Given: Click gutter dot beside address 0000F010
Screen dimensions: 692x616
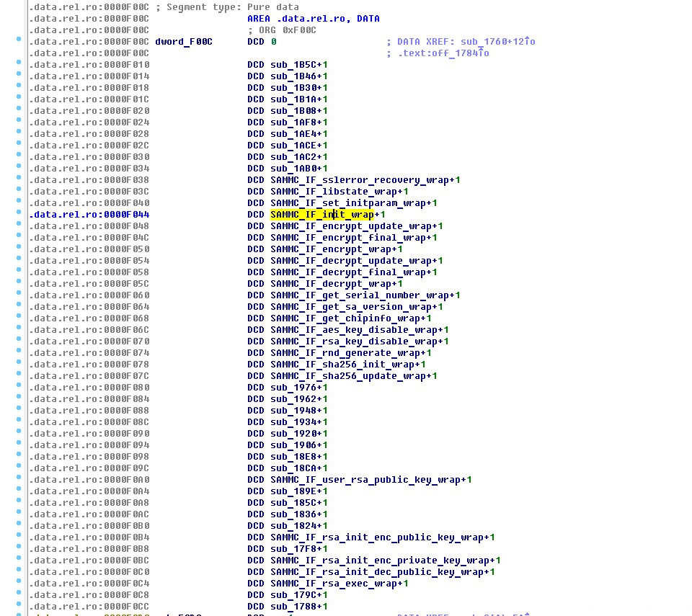Looking at the screenshot, I should (x=19, y=64).
